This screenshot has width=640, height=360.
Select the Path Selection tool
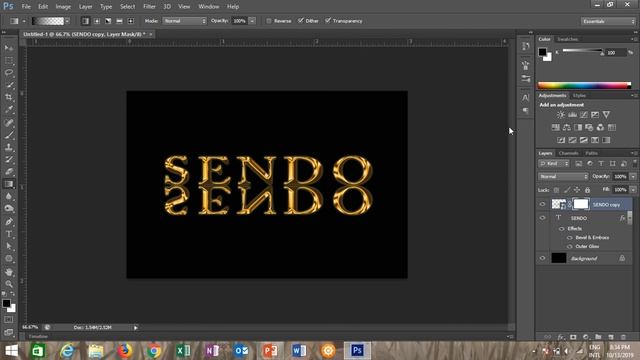(9, 246)
